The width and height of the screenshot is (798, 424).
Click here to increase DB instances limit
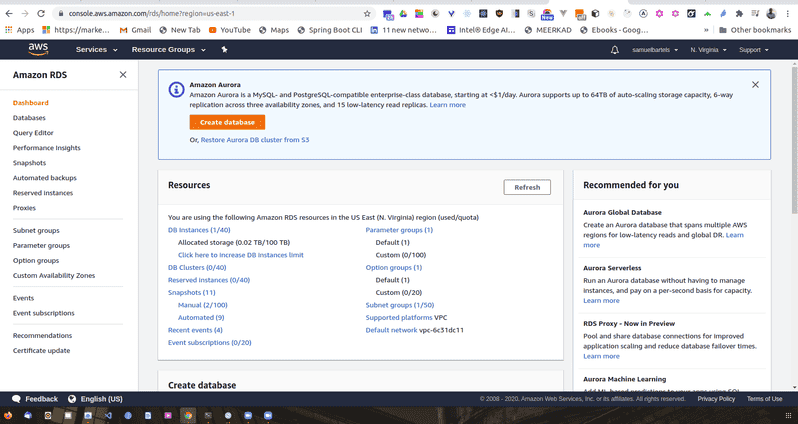(241, 255)
